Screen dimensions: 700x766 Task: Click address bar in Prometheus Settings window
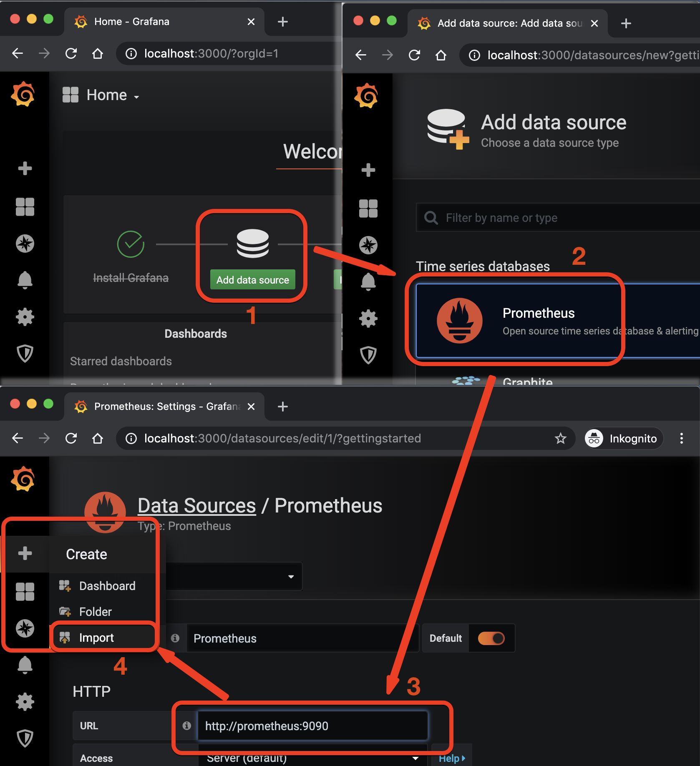pos(346,438)
